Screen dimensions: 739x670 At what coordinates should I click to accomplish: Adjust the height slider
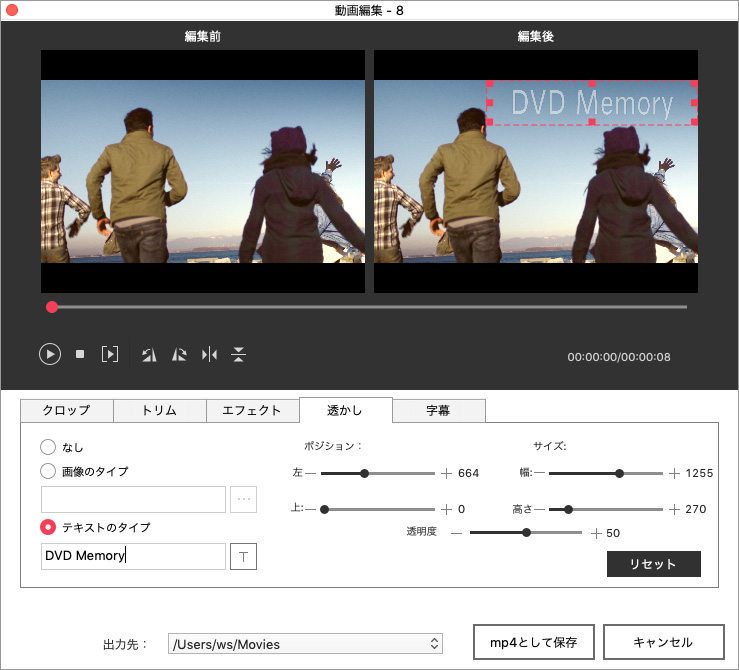pyautogui.click(x=568, y=509)
